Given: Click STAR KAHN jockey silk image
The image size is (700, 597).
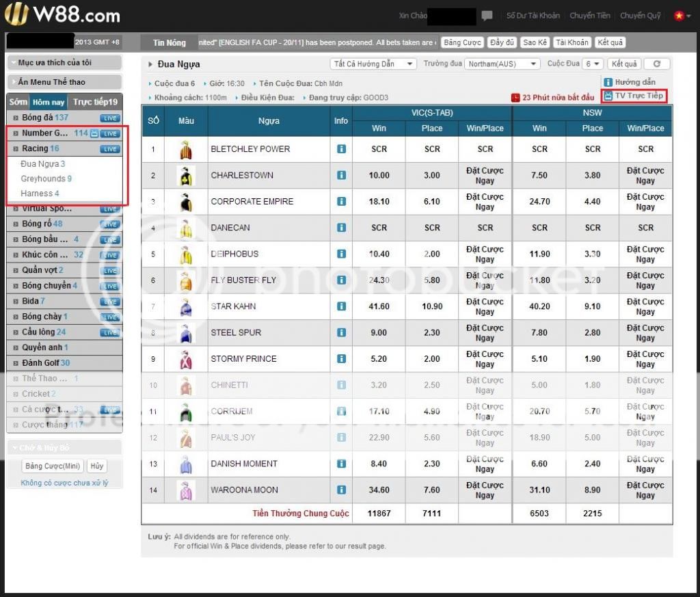Looking at the screenshot, I should (186, 306).
